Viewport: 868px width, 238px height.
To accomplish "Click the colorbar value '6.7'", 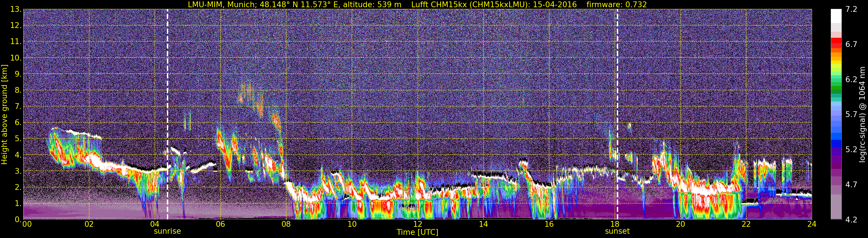I will 851,44.
